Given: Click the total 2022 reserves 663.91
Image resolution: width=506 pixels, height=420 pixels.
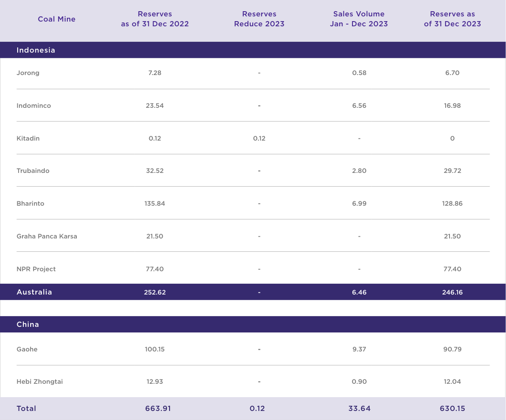Looking at the screenshot, I should tap(158, 408).
